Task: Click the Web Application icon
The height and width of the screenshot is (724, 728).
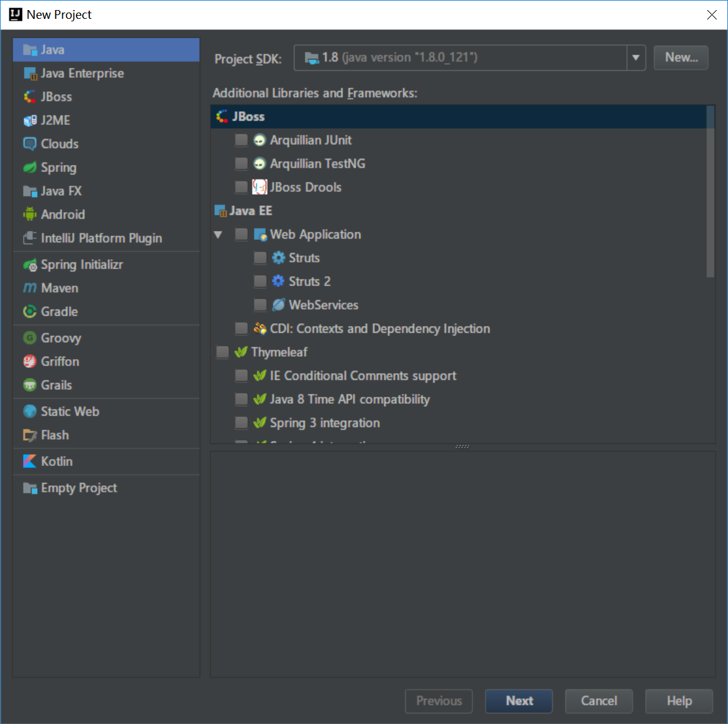Action: [260, 234]
